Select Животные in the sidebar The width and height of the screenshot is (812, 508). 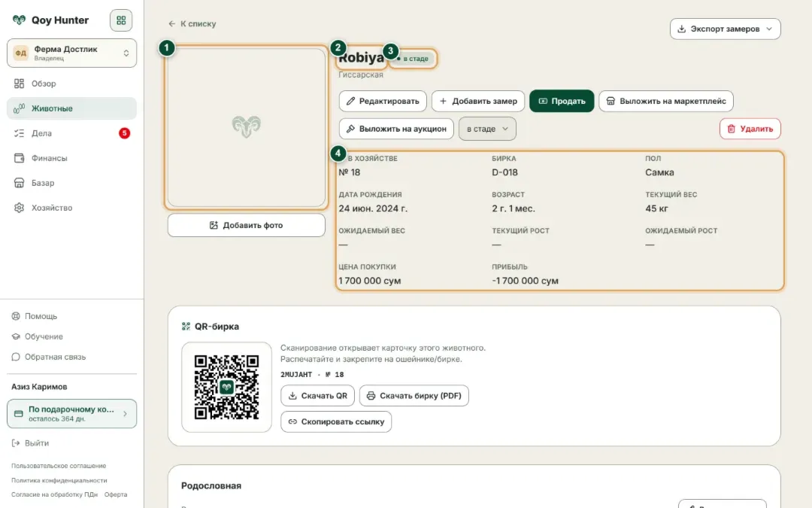pos(72,108)
